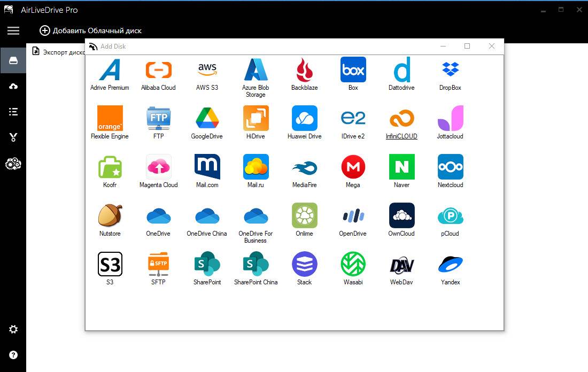Choose DropBox as cloud disk
Screen dimensions: 588x372
(x=451, y=74)
